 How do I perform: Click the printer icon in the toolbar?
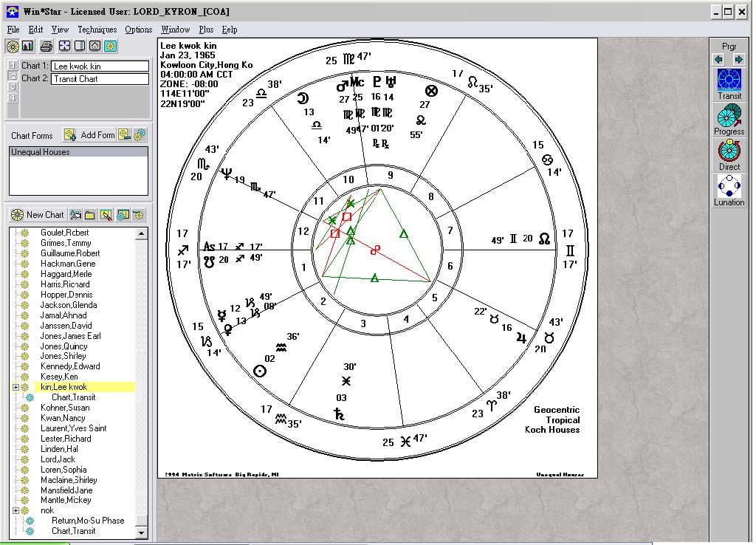[46, 46]
